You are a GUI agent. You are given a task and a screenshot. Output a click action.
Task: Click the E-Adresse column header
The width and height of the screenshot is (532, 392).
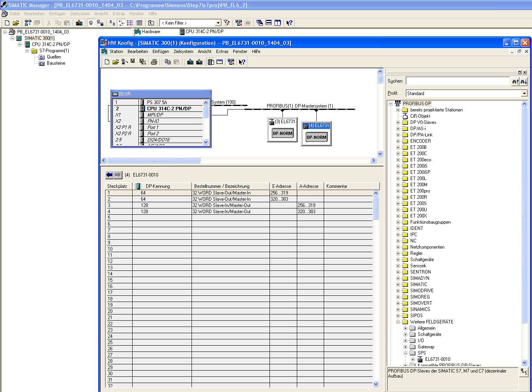pos(283,186)
